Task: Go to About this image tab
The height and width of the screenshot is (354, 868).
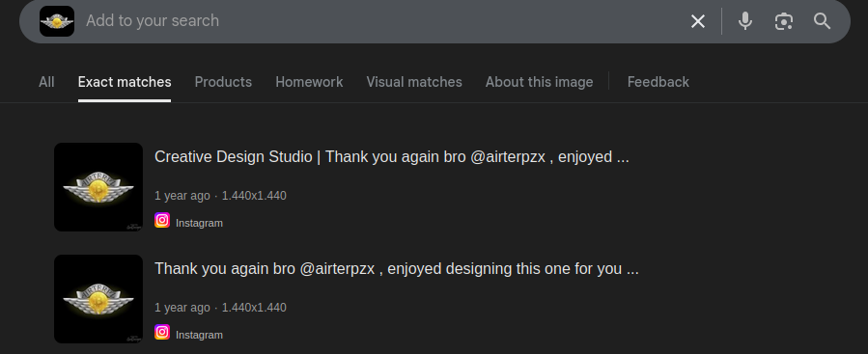Action: tap(539, 82)
